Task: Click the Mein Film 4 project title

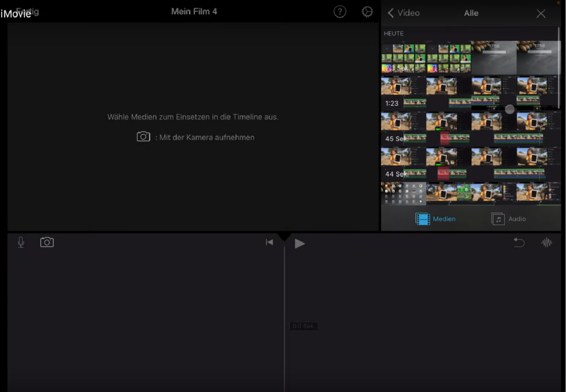Action: coord(194,12)
